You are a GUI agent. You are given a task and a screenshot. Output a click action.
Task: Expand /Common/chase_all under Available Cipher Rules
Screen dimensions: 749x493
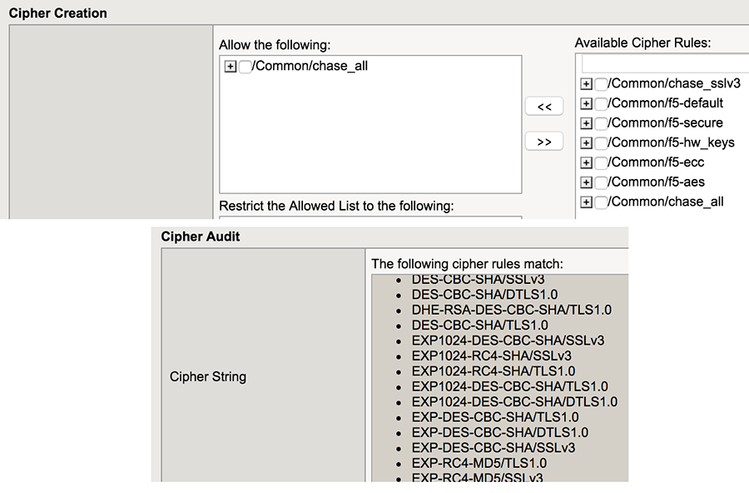tap(587, 202)
